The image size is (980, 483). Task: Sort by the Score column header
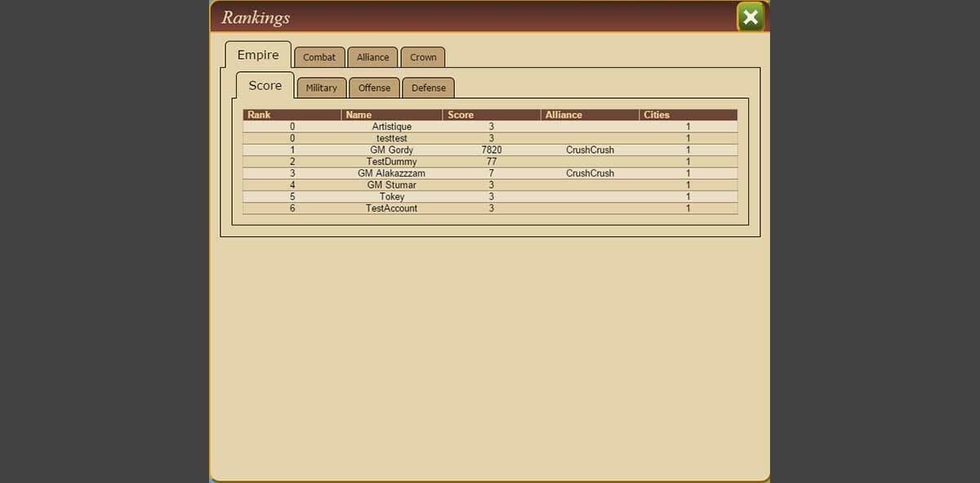click(461, 115)
